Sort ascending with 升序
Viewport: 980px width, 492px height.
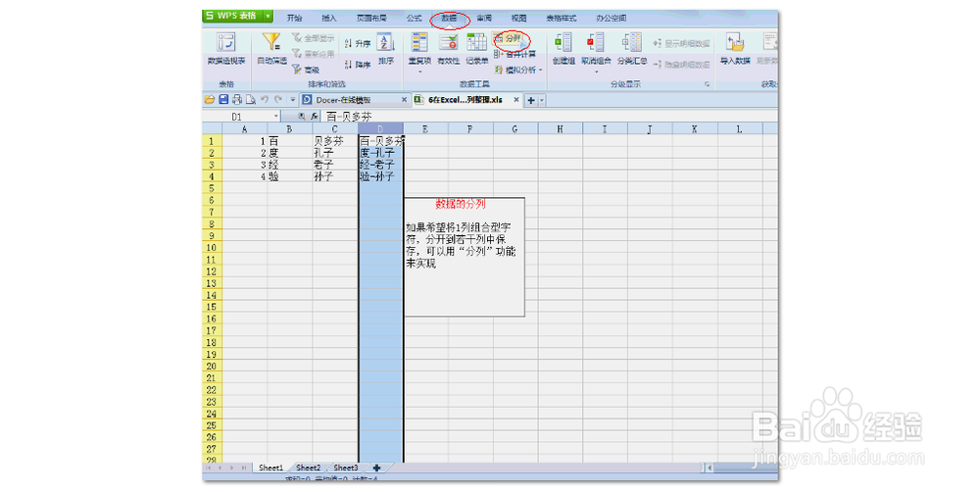point(358,43)
